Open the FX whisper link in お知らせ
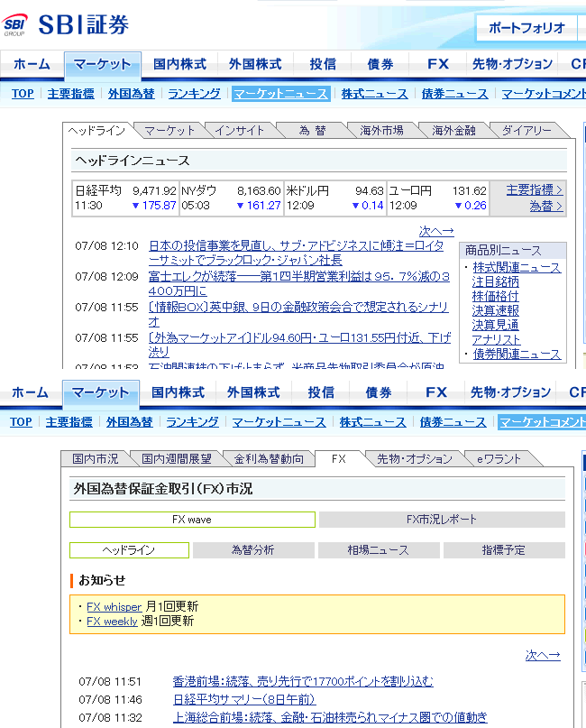This screenshot has width=586, height=728. (114, 607)
